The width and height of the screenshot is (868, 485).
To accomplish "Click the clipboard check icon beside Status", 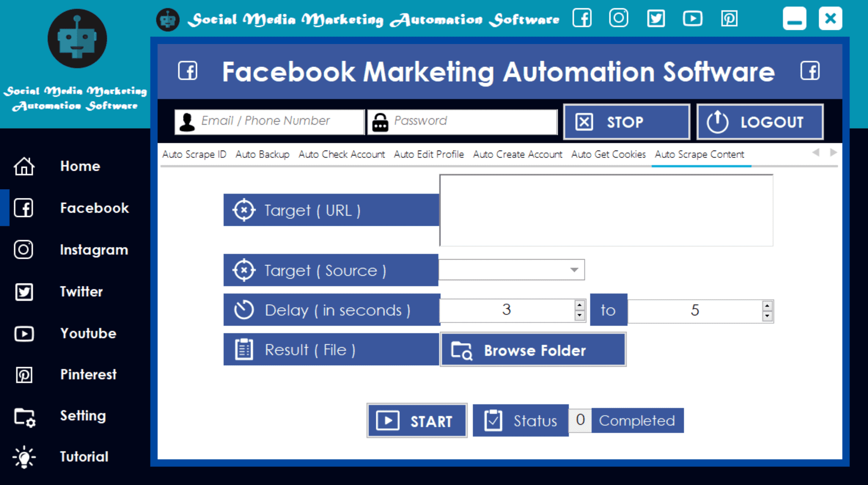I will (x=493, y=420).
